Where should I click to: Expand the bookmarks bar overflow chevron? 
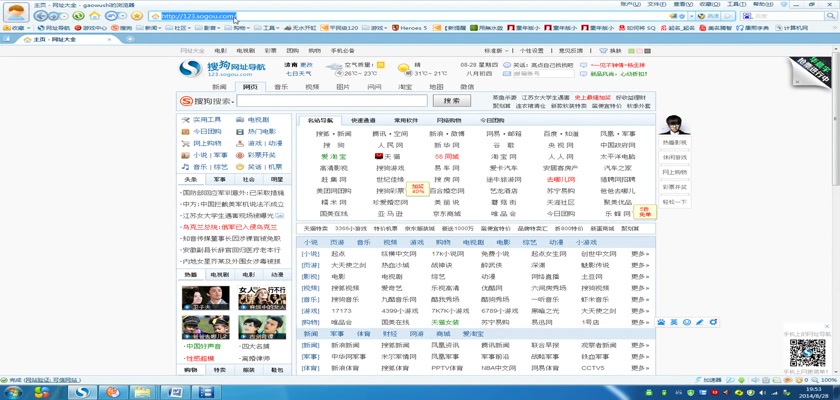coord(835,28)
